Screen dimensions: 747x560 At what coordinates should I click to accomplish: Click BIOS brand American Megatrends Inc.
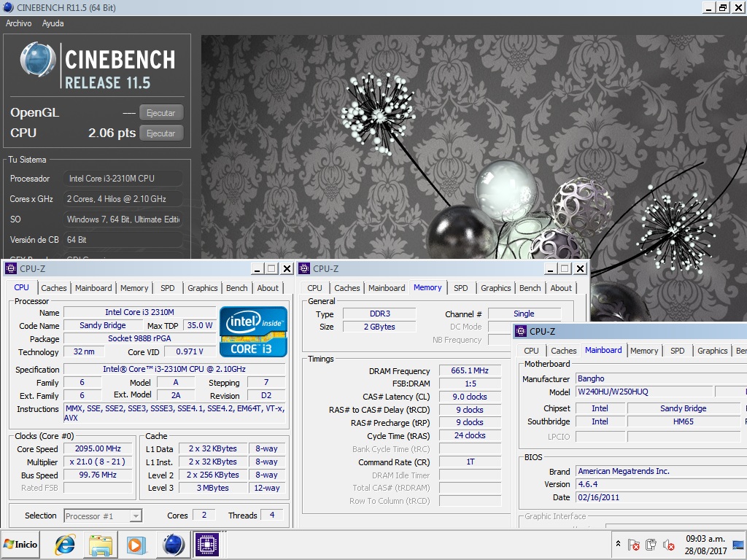coord(661,471)
